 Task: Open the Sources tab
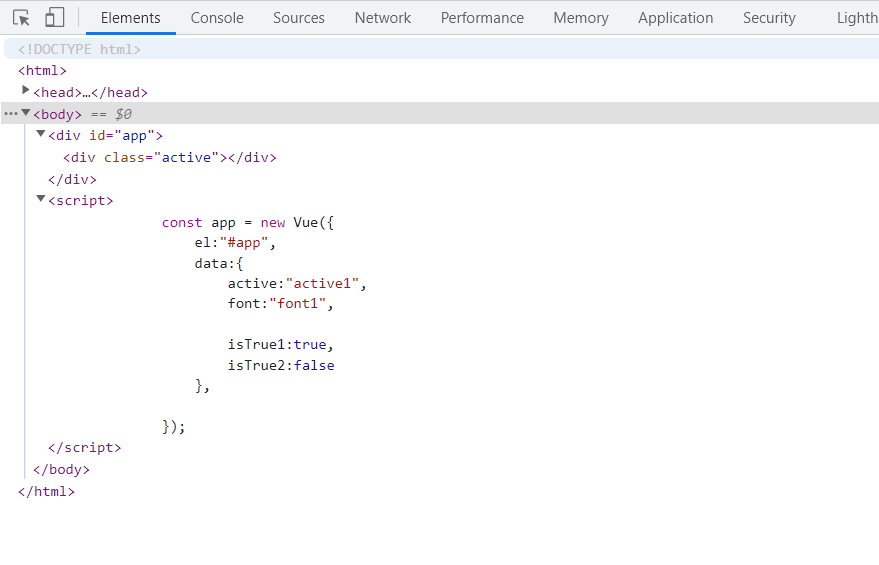[x=299, y=18]
